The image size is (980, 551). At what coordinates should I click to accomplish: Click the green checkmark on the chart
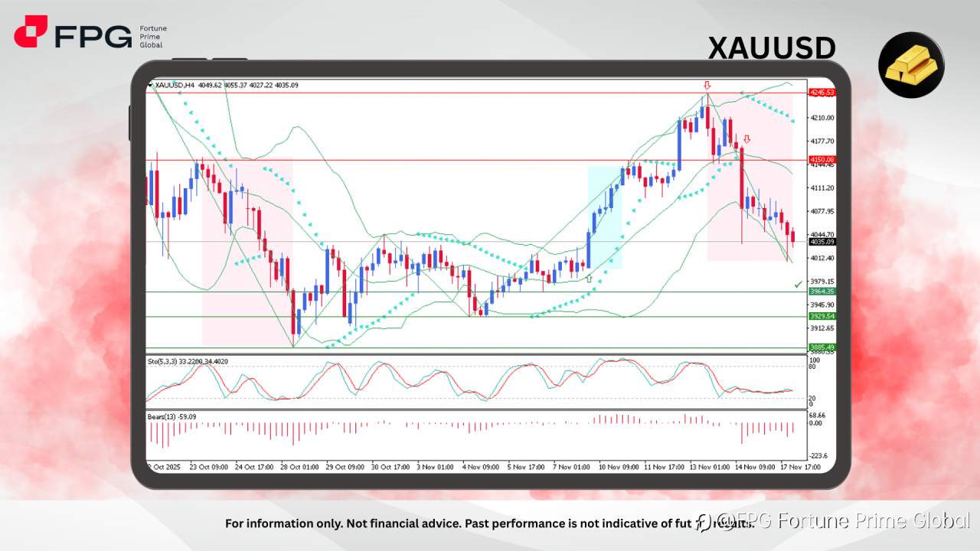(x=797, y=284)
